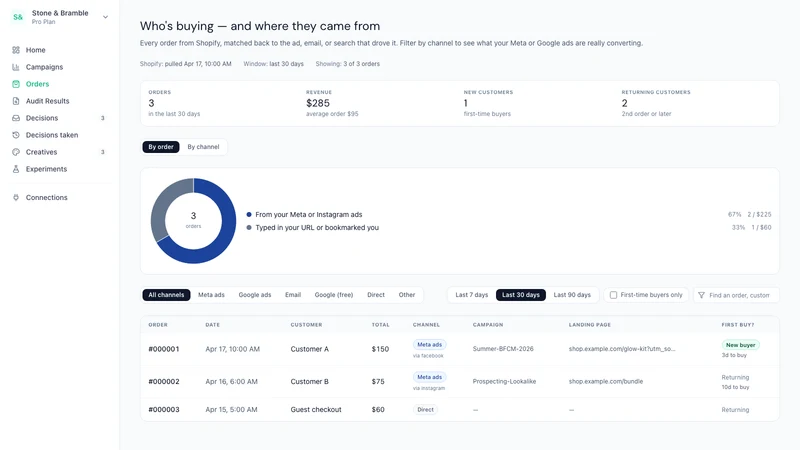Click the Stone & Bramble logo avatar
Screen dimensions: 800x450
click(18, 17)
